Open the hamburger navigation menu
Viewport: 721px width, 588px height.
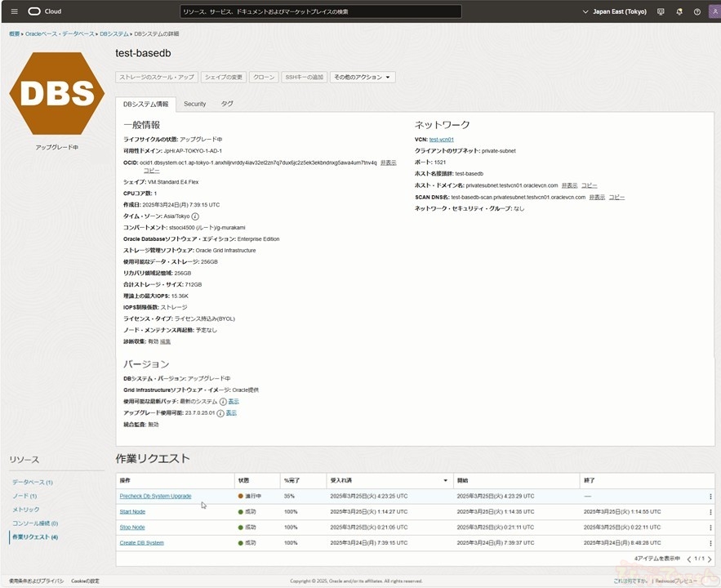pos(14,11)
